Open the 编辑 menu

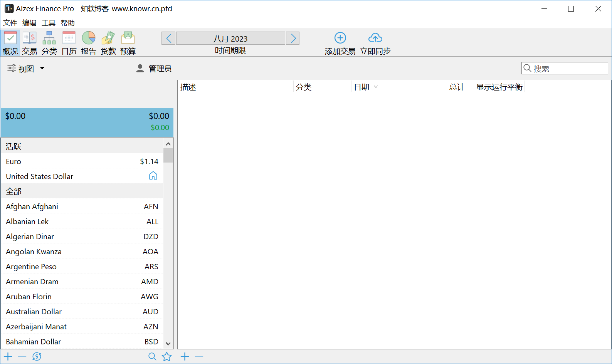tap(29, 23)
